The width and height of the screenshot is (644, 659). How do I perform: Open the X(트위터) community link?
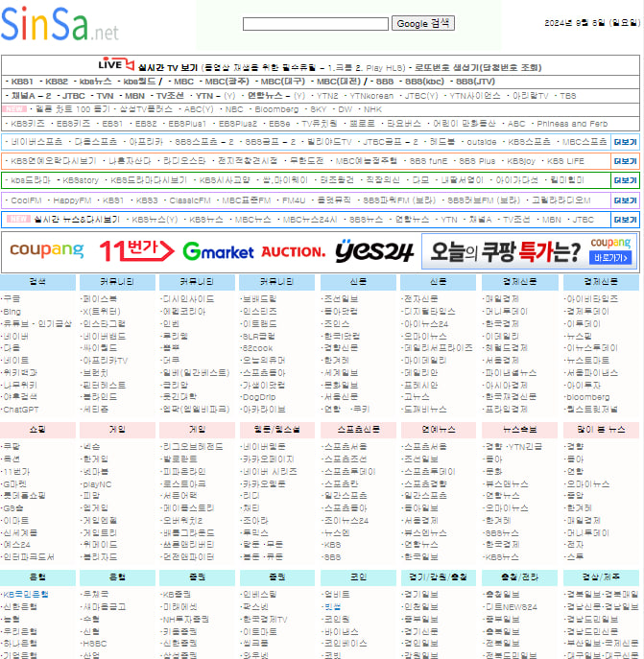102,312
